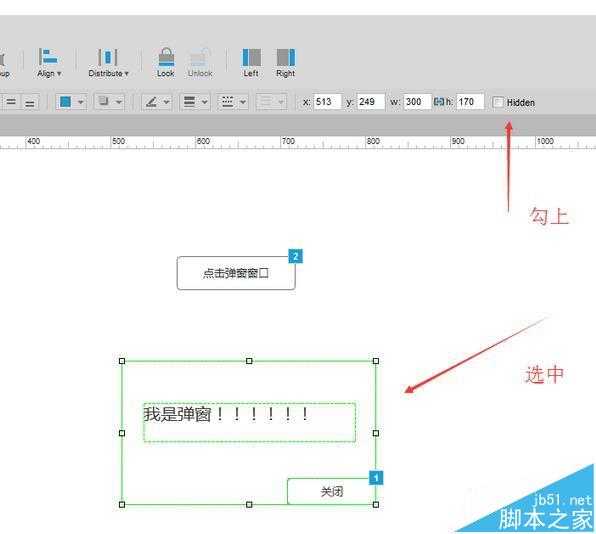
Task: Click the vertical middle text alignment icon
Action: pos(11,102)
